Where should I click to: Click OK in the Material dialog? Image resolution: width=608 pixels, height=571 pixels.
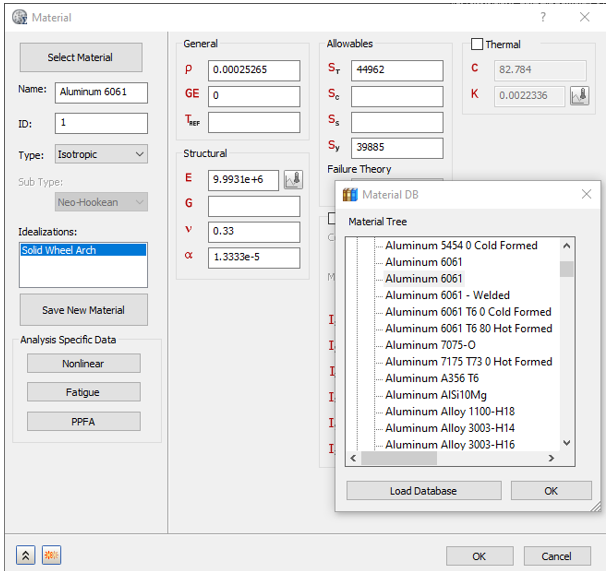point(479,556)
